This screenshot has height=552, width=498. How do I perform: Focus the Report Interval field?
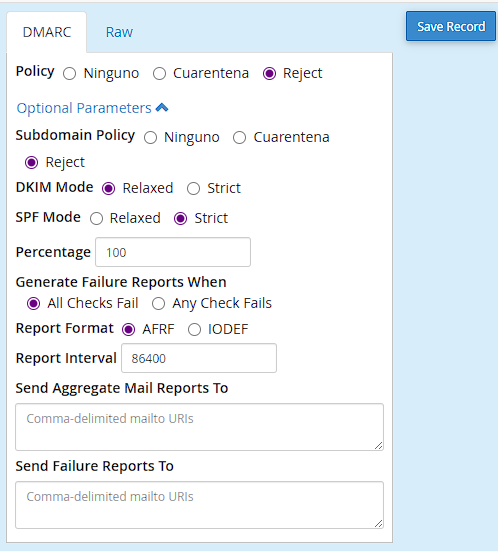point(199,358)
